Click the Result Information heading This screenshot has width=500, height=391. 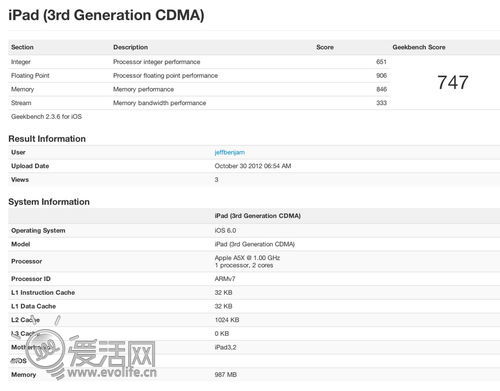pyautogui.click(x=47, y=139)
